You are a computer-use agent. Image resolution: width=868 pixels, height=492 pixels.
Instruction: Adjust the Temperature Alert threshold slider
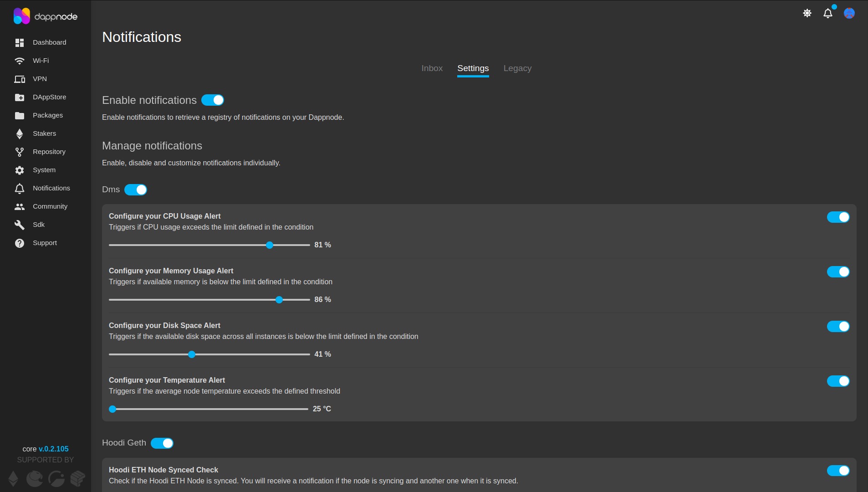pos(112,409)
